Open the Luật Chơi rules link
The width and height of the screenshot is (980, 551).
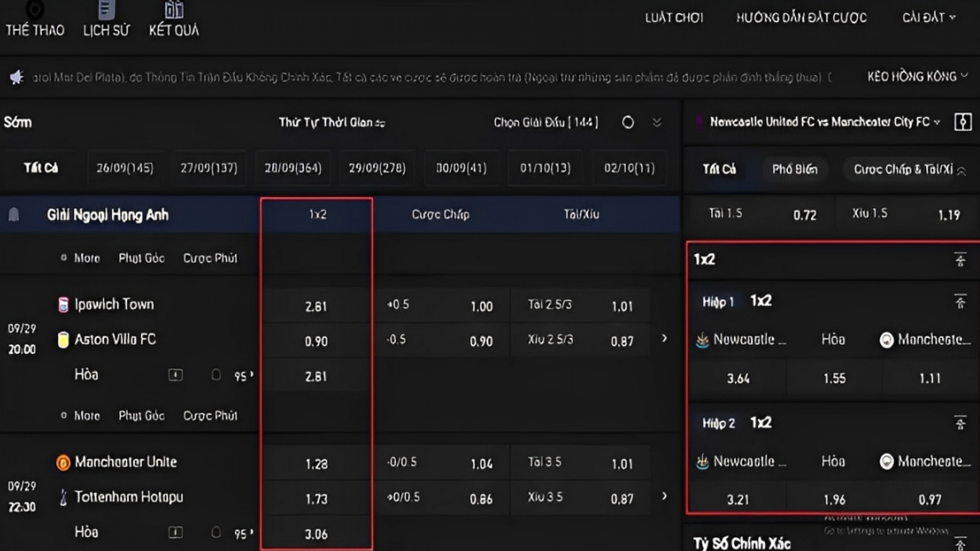point(674,18)
